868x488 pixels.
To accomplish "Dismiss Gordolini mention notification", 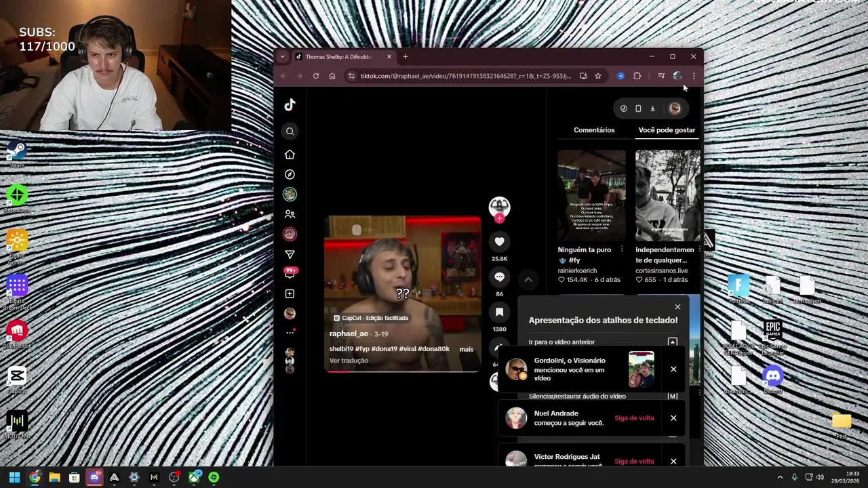I will point(673,369).
